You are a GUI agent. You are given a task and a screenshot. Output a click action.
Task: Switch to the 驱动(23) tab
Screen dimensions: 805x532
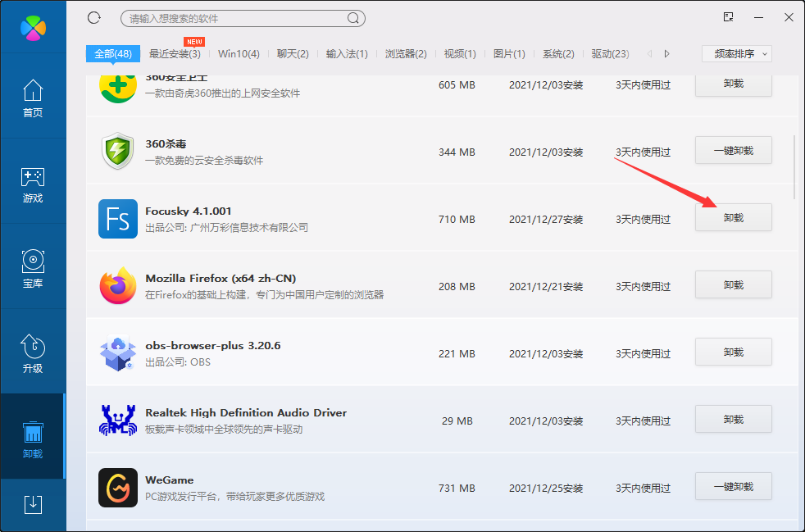click(611, 54)
